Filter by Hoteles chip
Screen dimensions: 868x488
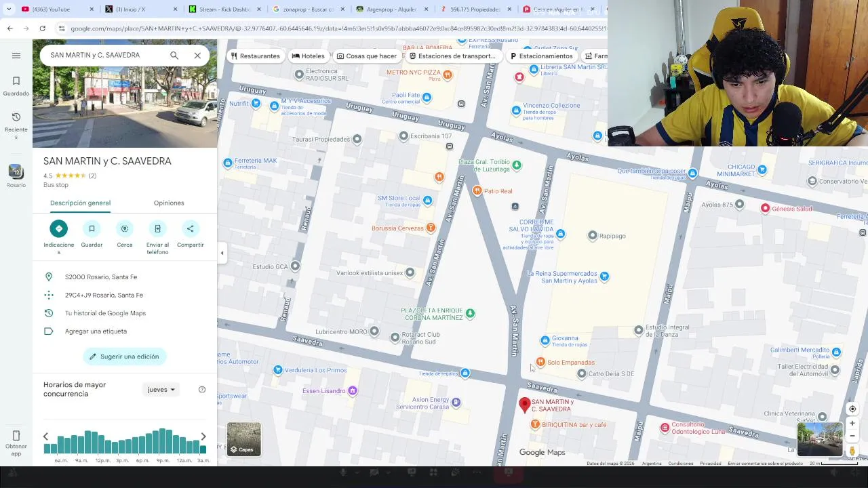(x=309, y=56)
